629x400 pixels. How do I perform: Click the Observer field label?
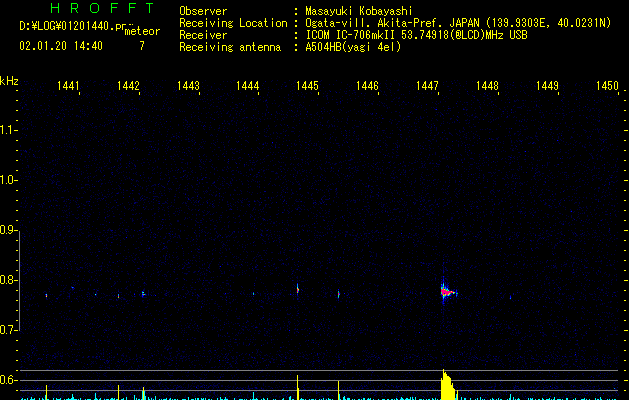[203, 11]
